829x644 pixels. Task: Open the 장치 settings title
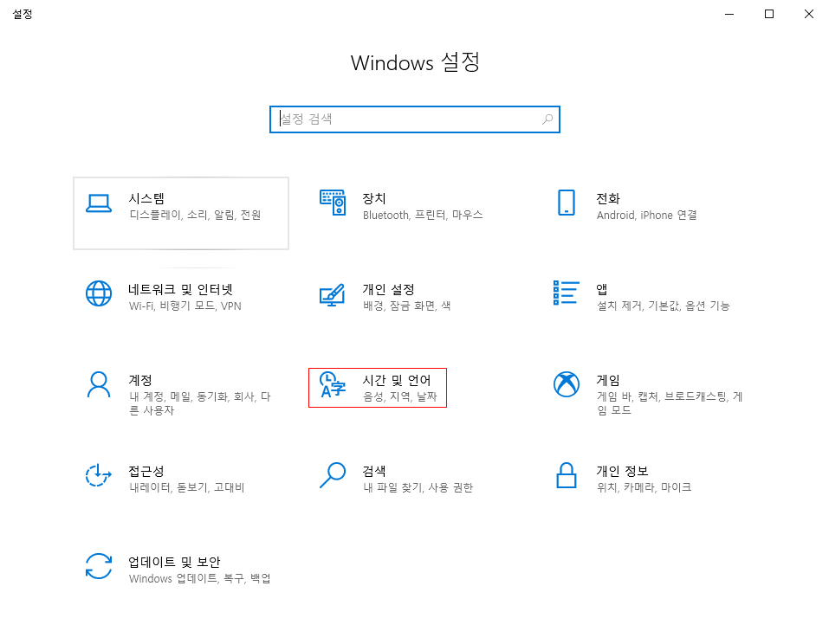click(374, 198)
